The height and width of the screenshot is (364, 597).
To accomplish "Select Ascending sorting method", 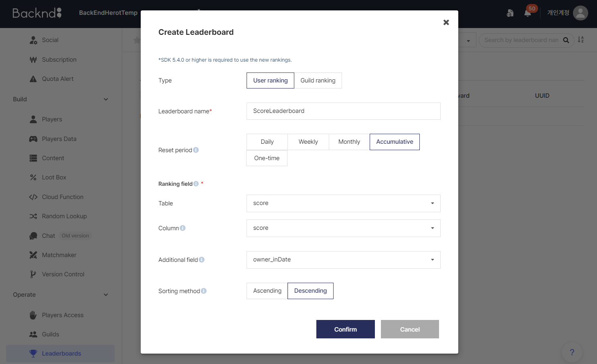I will coord(267,291).
